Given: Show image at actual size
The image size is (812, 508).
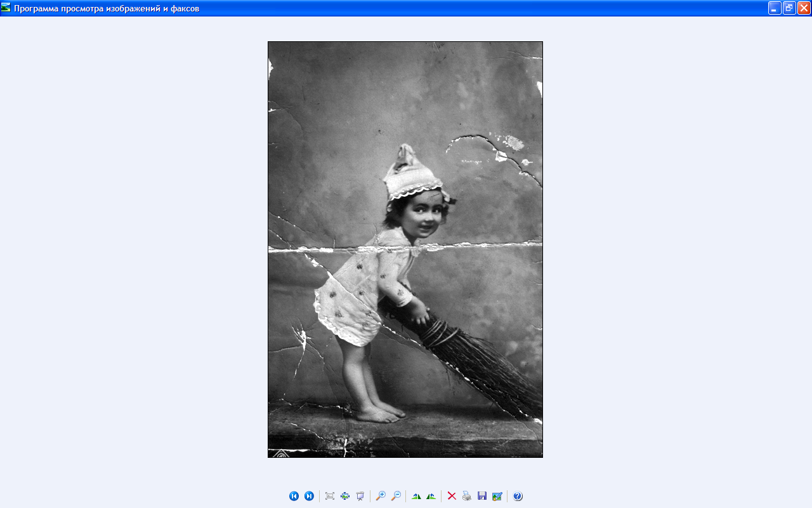Looking at the screenshot, I should [x=345, y=496].
